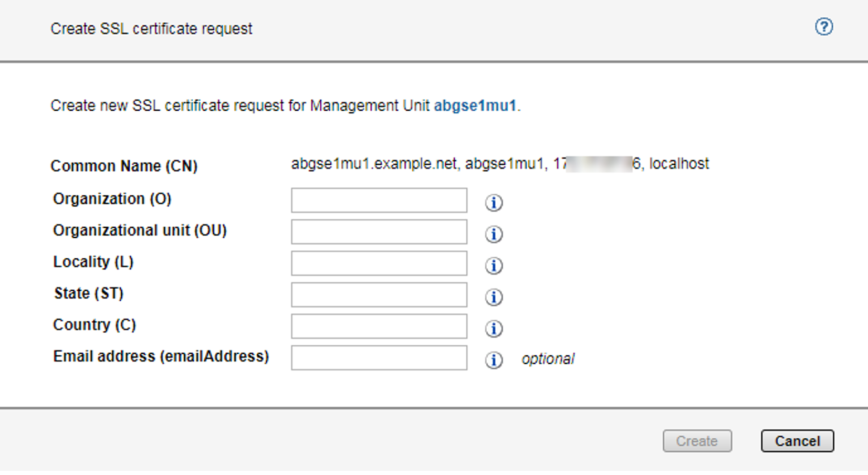868x475 pixels.
Task: View info tooltip icon for State (ST)
Action: coord(494,297)
